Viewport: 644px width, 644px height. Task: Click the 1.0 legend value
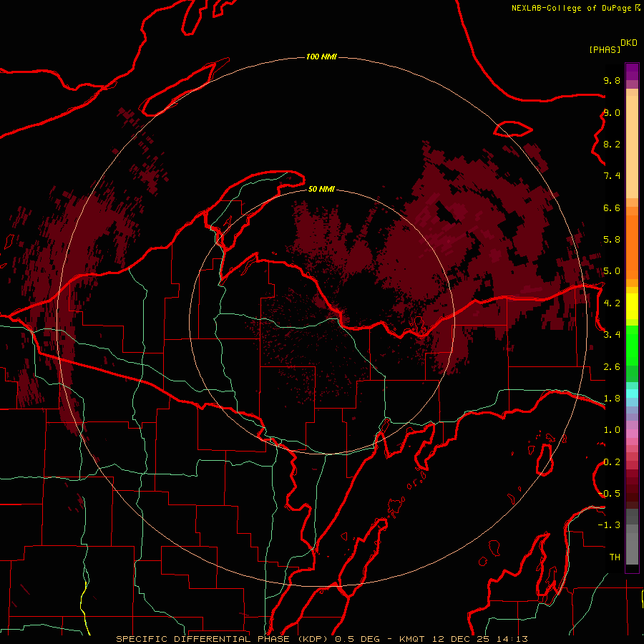[612, 430]
